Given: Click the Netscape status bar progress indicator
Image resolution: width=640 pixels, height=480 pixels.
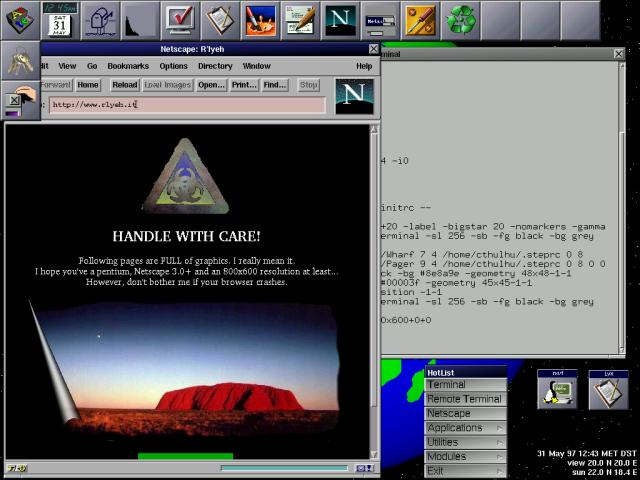Looking at the screenshot, I should tap(284, 468).
